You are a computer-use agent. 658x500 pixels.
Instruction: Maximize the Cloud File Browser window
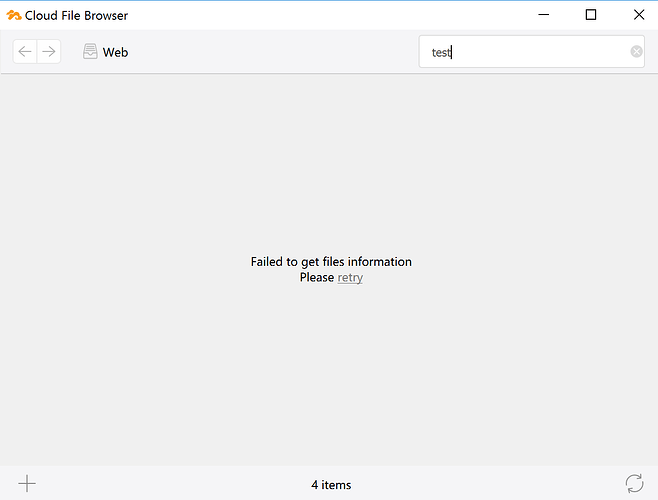click(591, 15)
